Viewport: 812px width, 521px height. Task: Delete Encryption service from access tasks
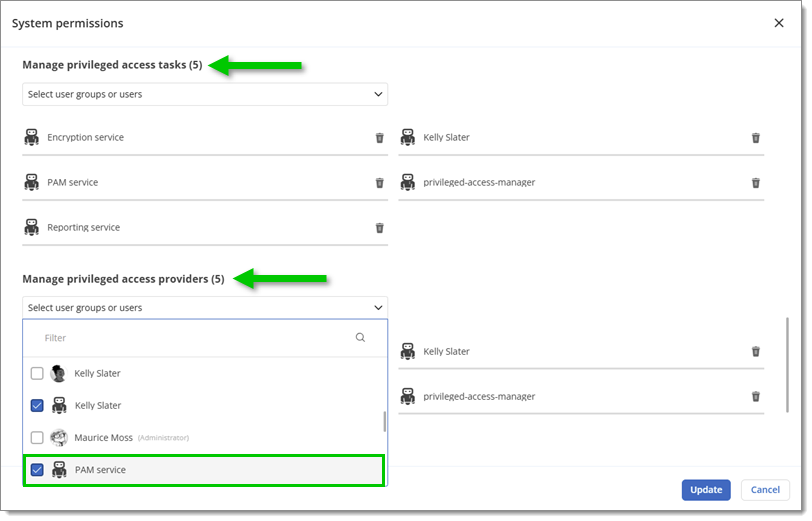coord(380,138)
